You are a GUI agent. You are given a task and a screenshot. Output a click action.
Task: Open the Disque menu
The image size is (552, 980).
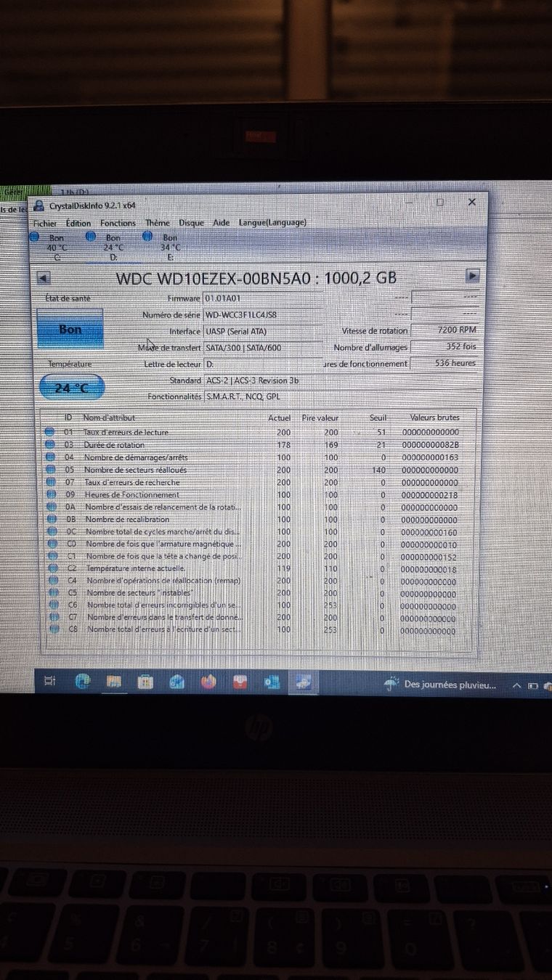tap(192, 224)
